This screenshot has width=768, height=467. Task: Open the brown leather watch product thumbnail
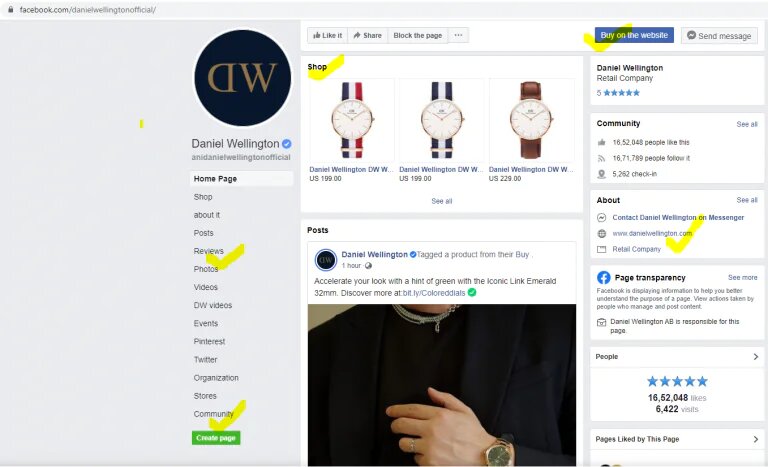531,120
